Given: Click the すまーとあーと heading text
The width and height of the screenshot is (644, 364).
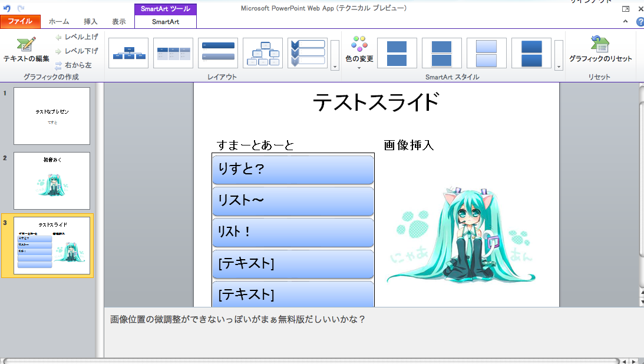Looking at the screenshot, I should [256, 145].
